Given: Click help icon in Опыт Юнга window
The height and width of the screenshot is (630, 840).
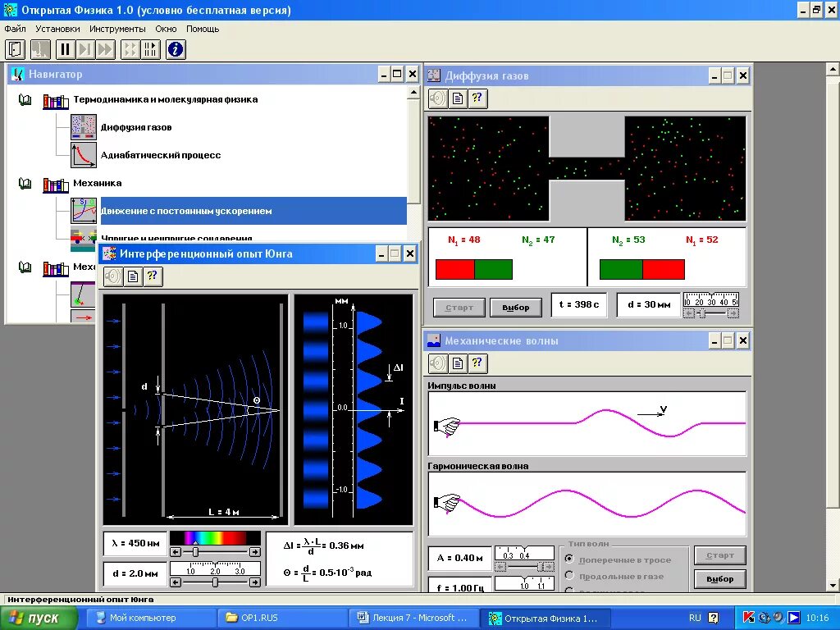Looking at the screenshot, I should (x=153, y=276).
